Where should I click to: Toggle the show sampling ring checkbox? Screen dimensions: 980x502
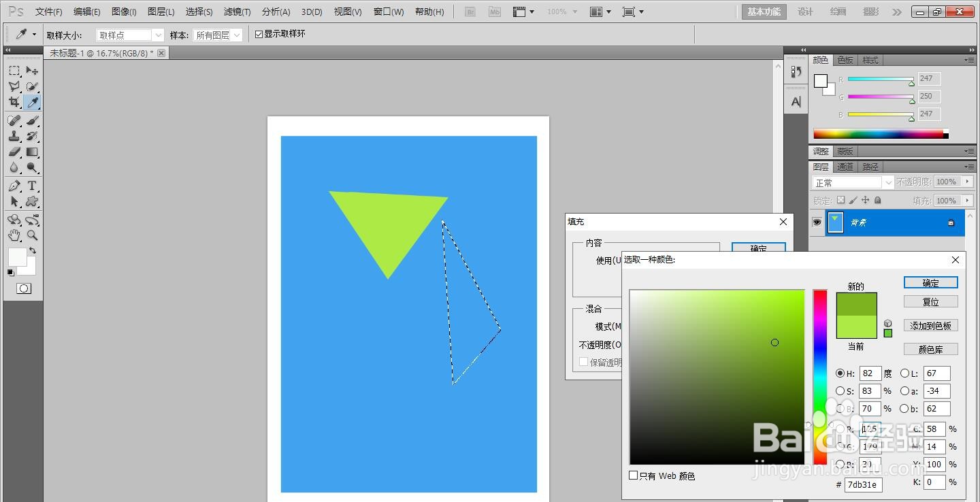259,34
